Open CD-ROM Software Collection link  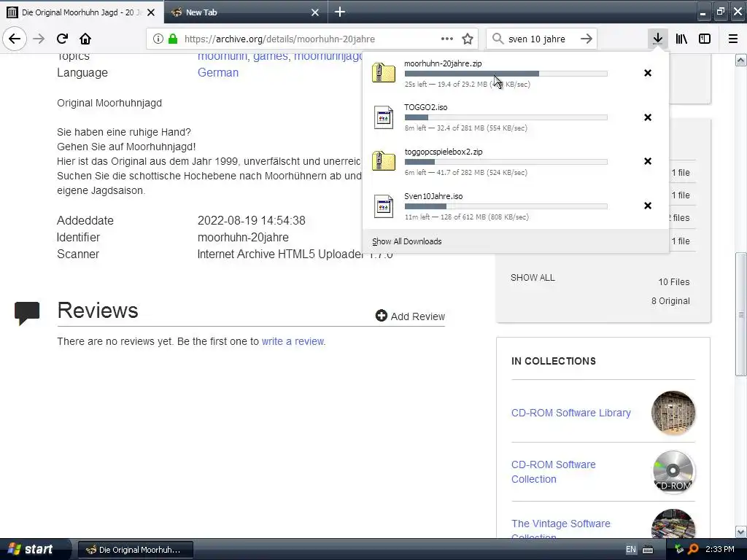(553, 472)
